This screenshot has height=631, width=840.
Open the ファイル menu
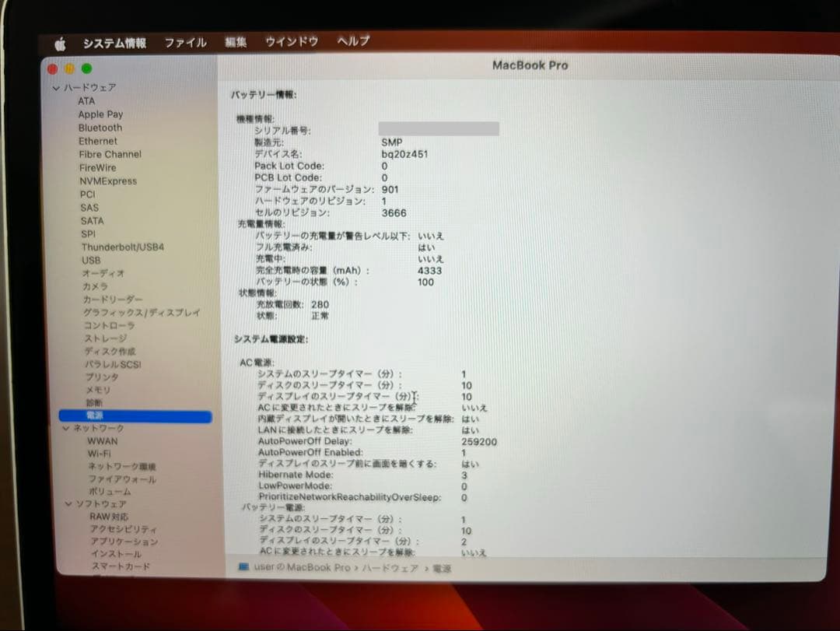[185, 43]
